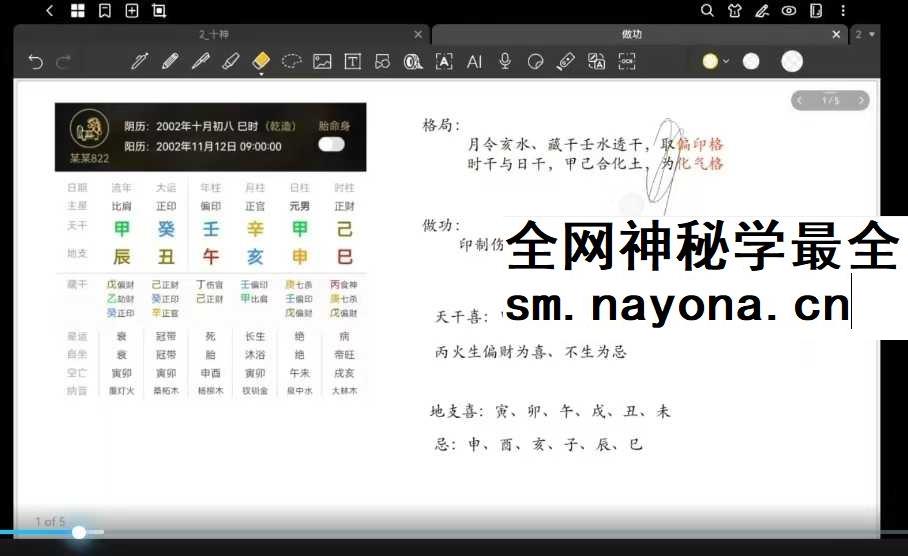
Task: Tap the bookmark icon in top bar
Action: [105, 10]
